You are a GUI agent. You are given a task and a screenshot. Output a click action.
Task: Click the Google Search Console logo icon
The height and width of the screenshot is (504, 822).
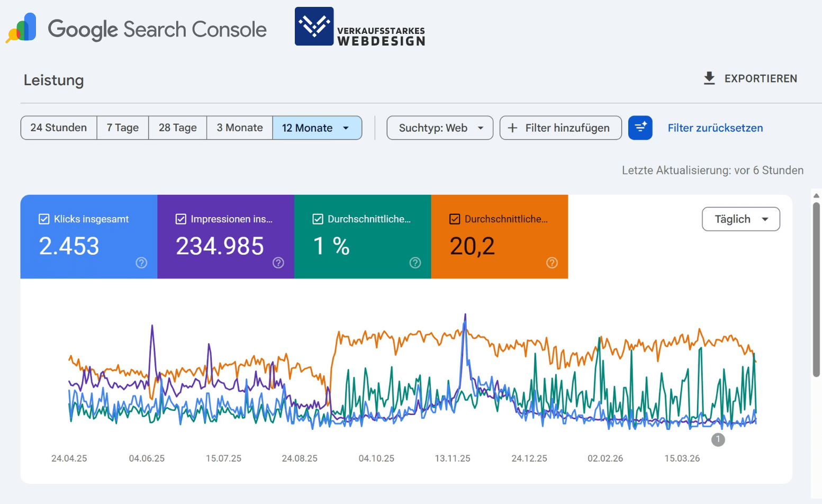pos(21,26)
